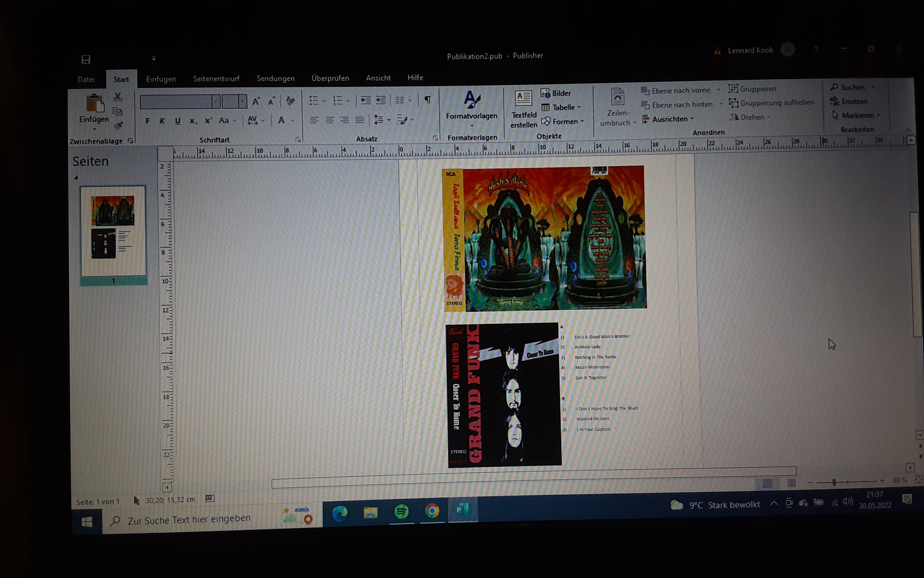Open the font color A dropdown
This screenshot has height=578, width=924.
pyautogui.click(x=292, y=120)
